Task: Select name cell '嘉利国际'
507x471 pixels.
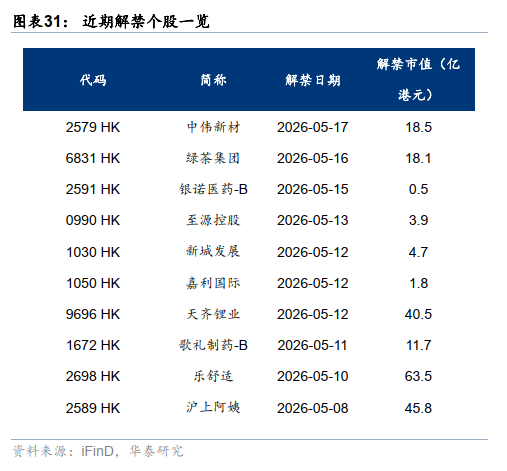Action: pyautogui.click(x=213, y=283)
